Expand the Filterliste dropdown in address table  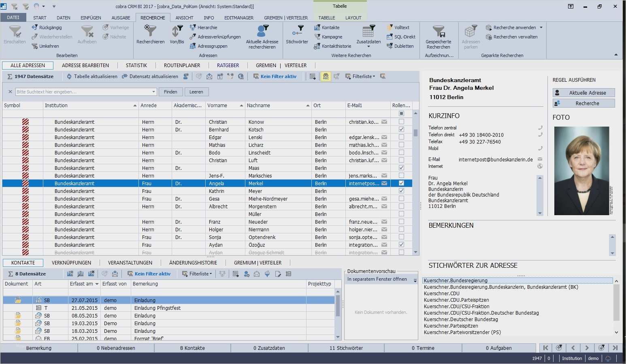(374, 76)
